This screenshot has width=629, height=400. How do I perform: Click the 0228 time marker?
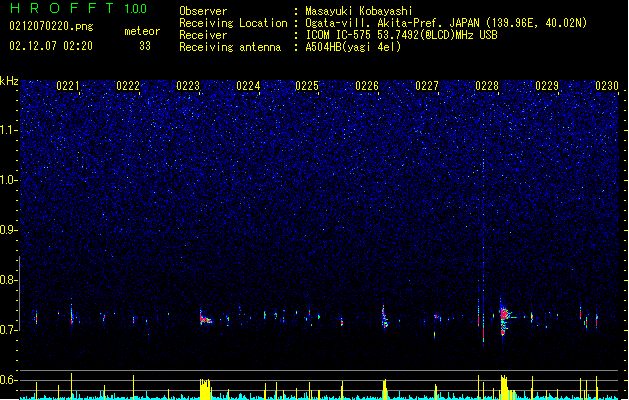click(x=487, y=86)
